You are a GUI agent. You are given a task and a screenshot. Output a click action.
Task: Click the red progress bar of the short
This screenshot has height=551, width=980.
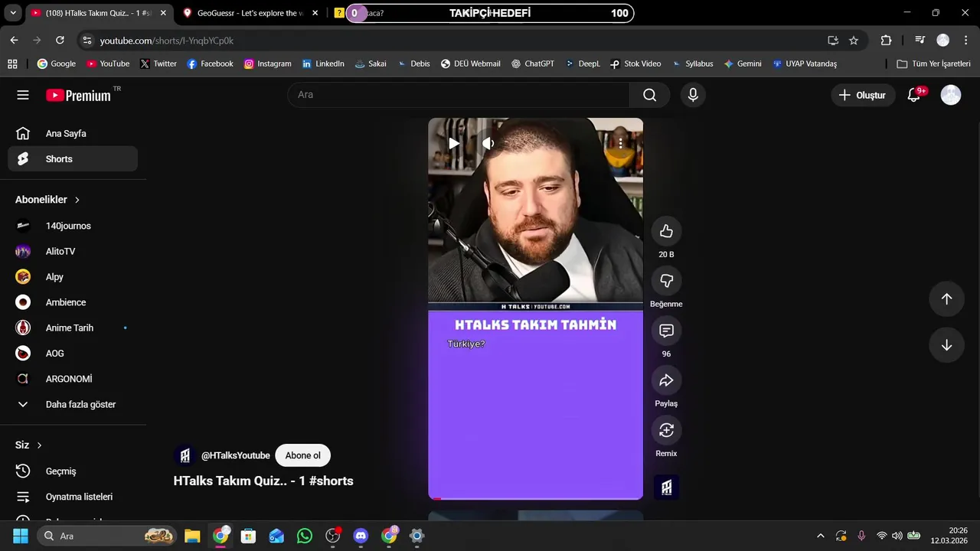535,498
